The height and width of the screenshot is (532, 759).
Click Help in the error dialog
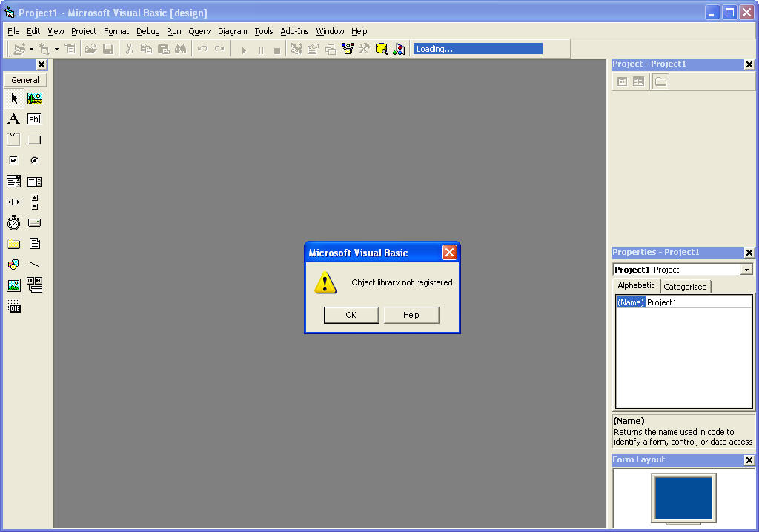click(x=411, y=315)
